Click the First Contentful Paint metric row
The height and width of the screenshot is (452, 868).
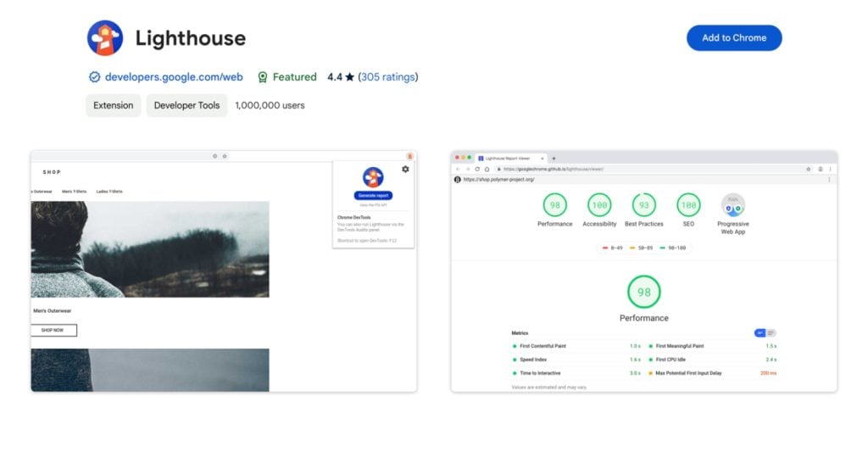576,346
